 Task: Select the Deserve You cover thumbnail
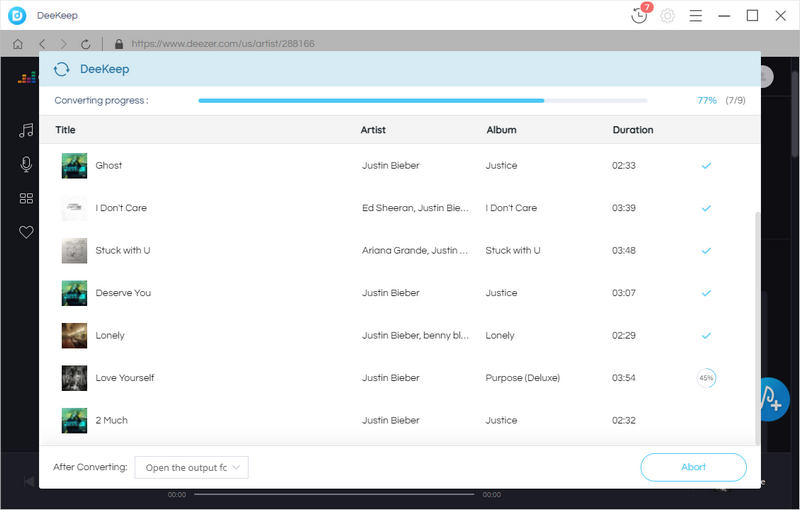pos(74,293)
